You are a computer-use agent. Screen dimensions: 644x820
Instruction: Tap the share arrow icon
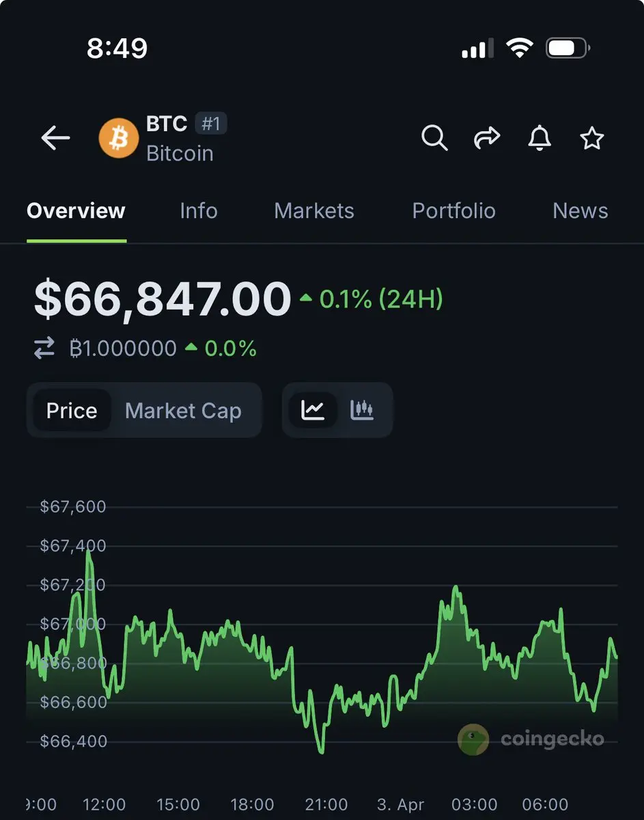click(487, 138)
